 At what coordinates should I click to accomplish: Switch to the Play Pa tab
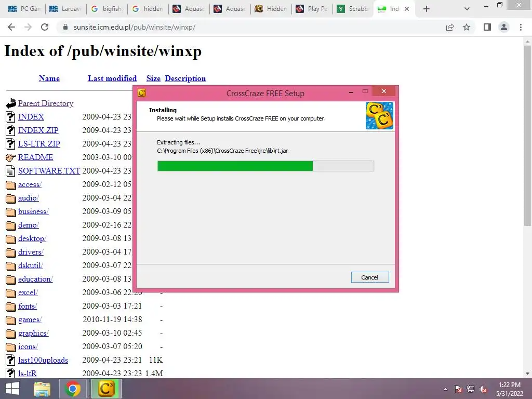click(312, 9)
